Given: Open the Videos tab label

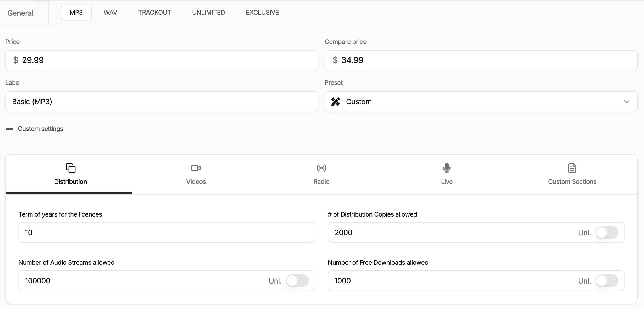Looking at the screenshot, I should pyautogui.click(x=196, y=182).
